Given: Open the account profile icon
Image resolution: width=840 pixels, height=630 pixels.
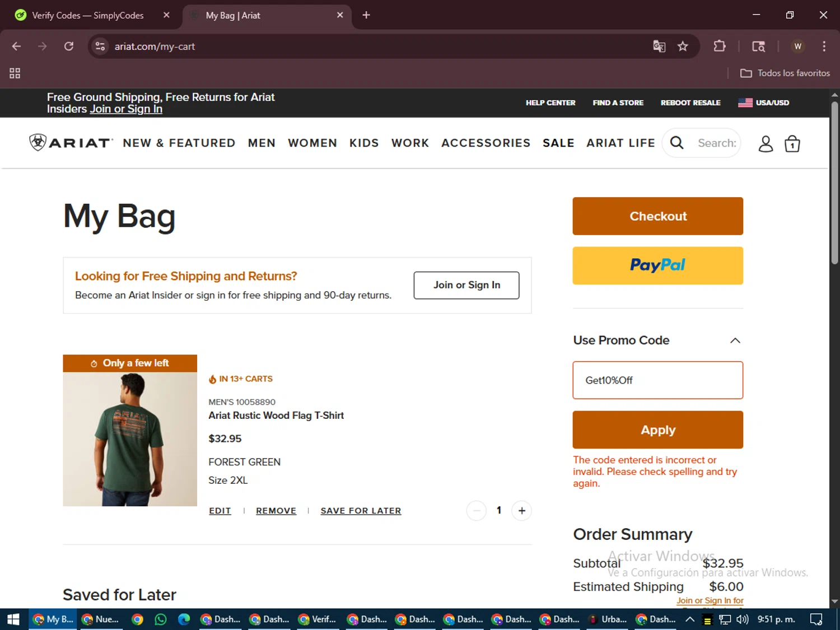Looking at the screenshot, I should 766,144.
